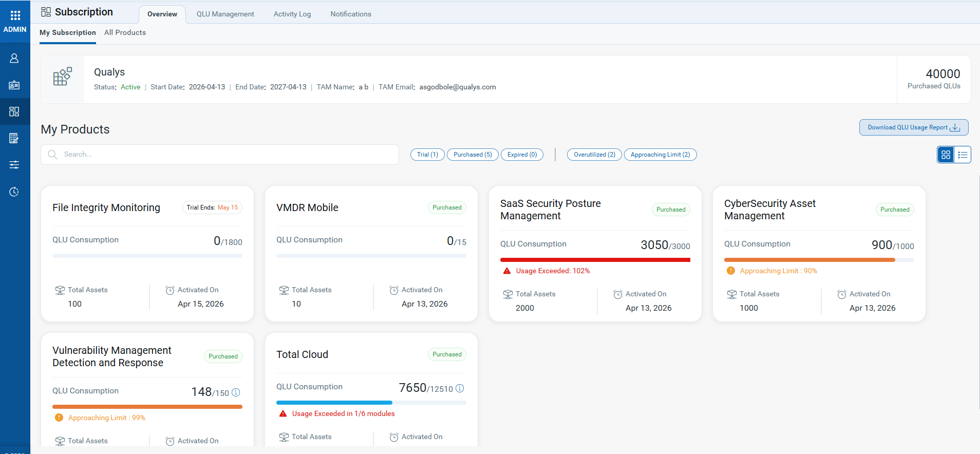980x454 pixels.
Task: Filter by Approaching Limit (2)
Action: (661, 155)
